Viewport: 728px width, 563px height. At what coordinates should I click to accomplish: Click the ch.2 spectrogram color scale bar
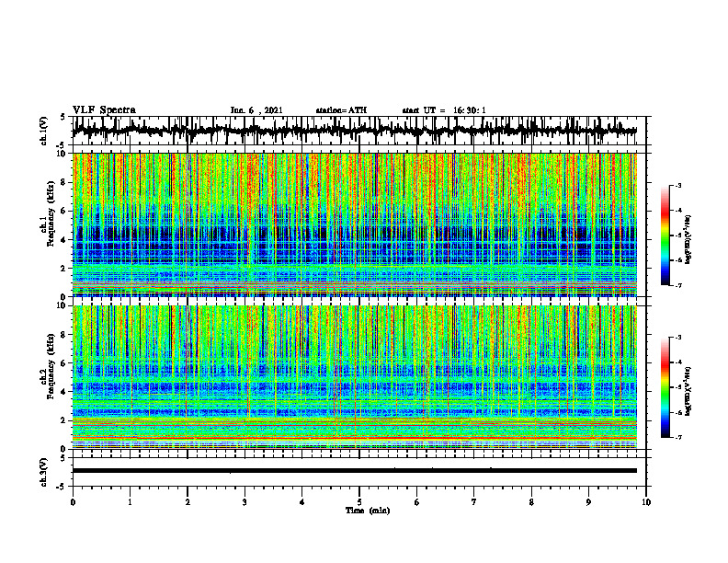click(665, 387)
